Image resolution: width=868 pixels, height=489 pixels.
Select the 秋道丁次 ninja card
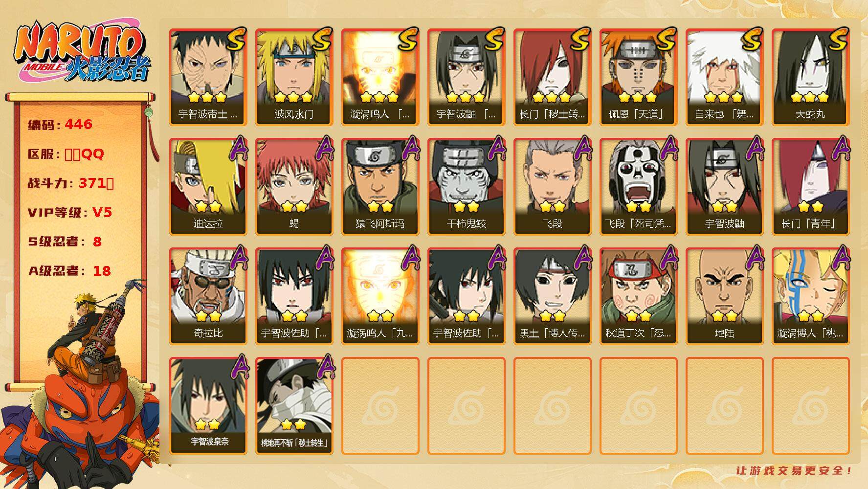[638, 296]
